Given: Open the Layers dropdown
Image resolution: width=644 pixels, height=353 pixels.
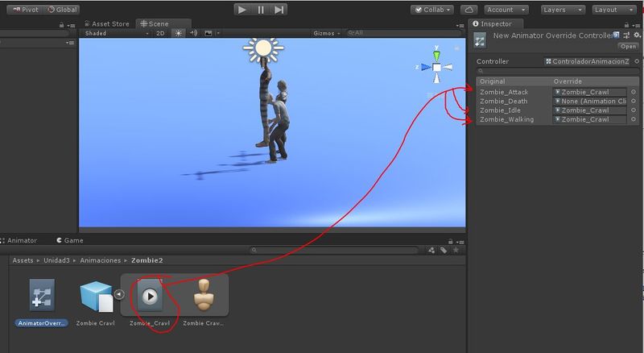Looking at the screenshot, I should pos(563,10).
